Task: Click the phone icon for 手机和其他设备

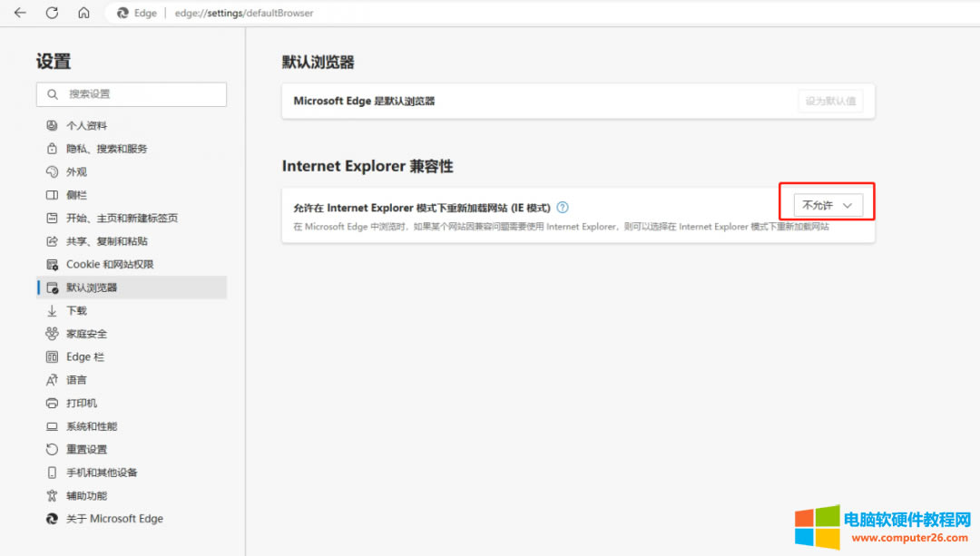Action: [x=52, y=473]
